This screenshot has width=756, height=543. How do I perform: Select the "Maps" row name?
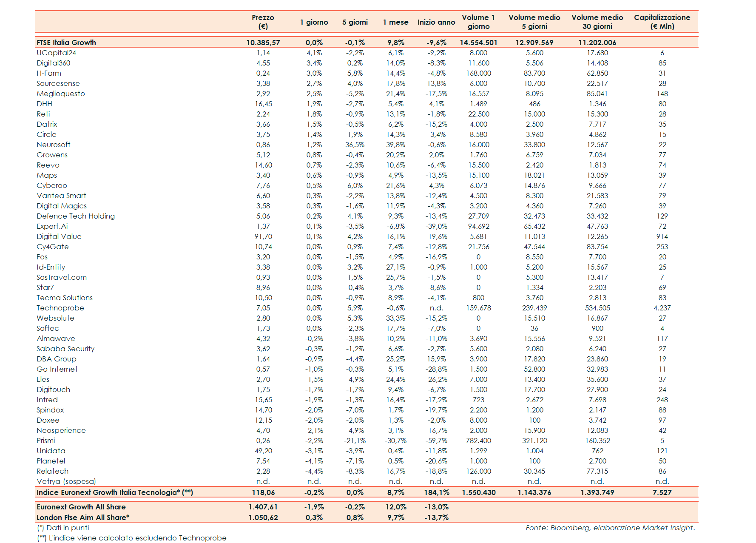click(47, 175)
